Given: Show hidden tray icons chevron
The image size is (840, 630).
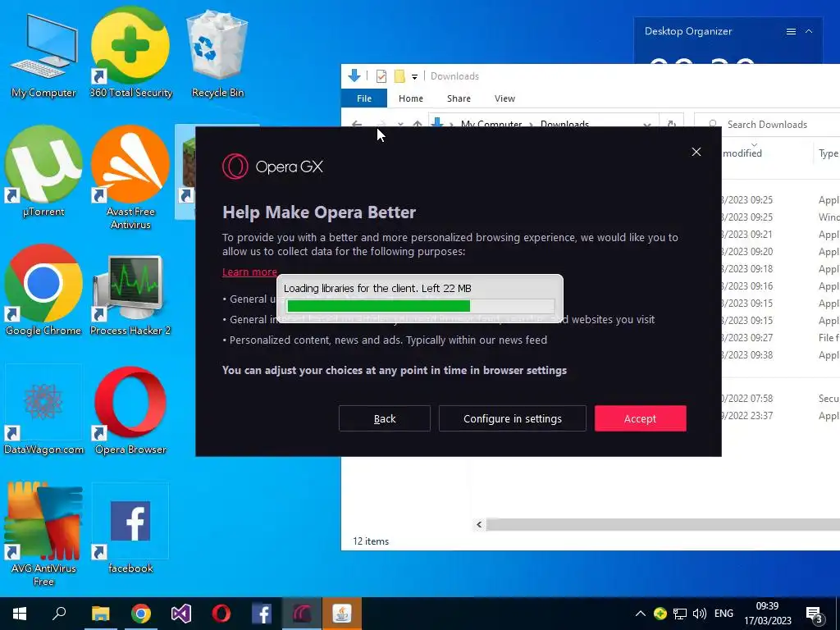Looking at the screenshot, I should [640, 614].
